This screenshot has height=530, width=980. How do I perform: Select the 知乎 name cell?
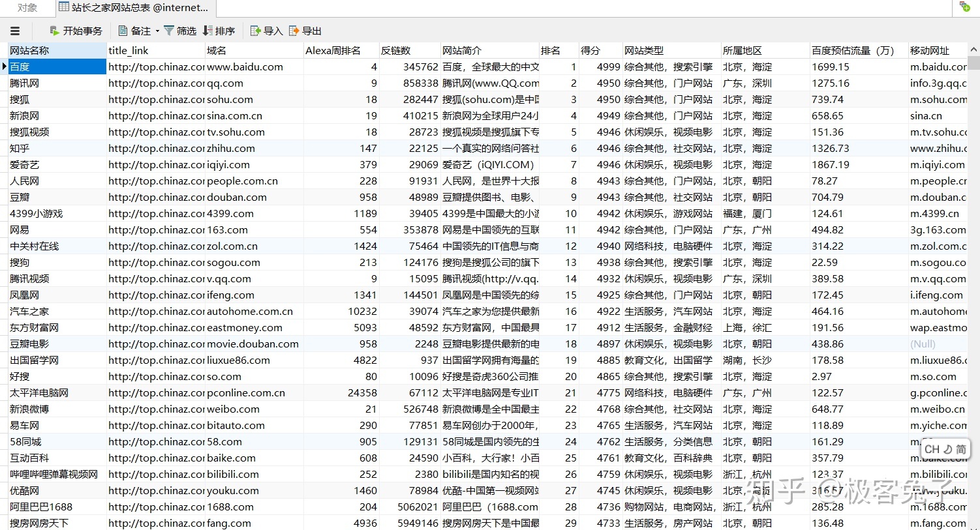pos(57,148)
